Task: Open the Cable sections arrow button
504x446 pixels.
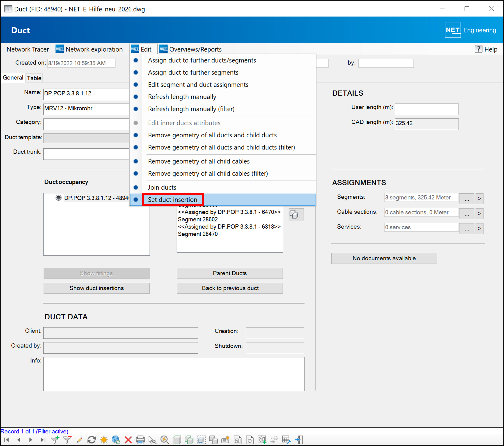Action: 479,214
